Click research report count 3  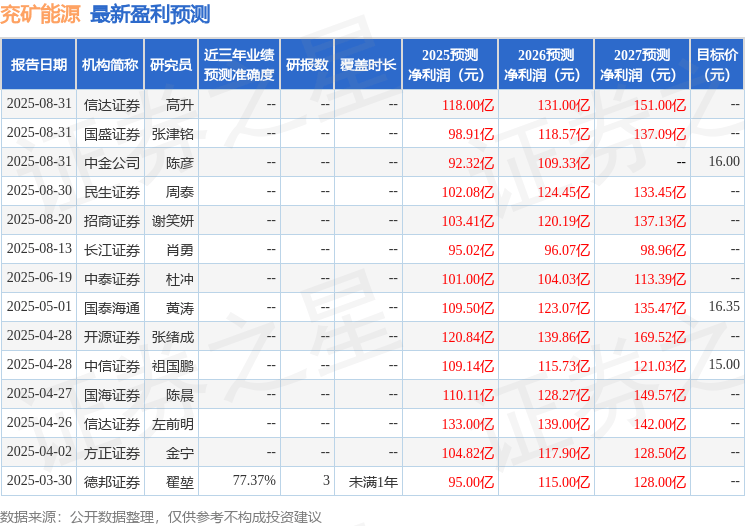pyautogui.click(x=326, y=480)
